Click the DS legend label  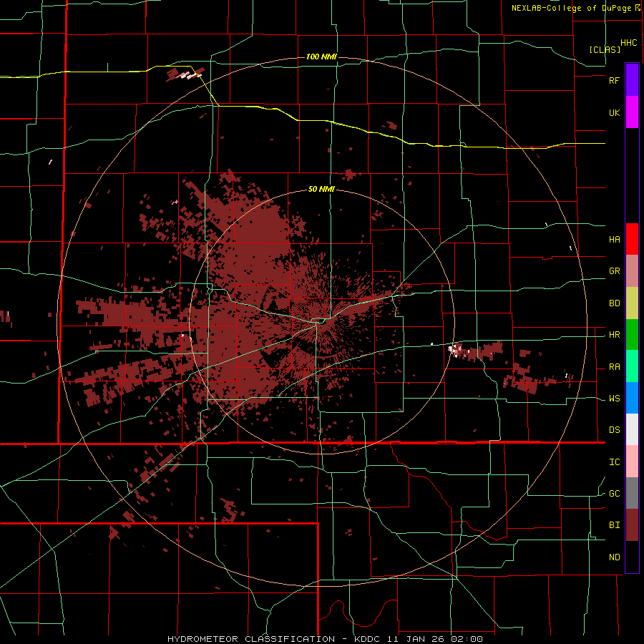615,430
